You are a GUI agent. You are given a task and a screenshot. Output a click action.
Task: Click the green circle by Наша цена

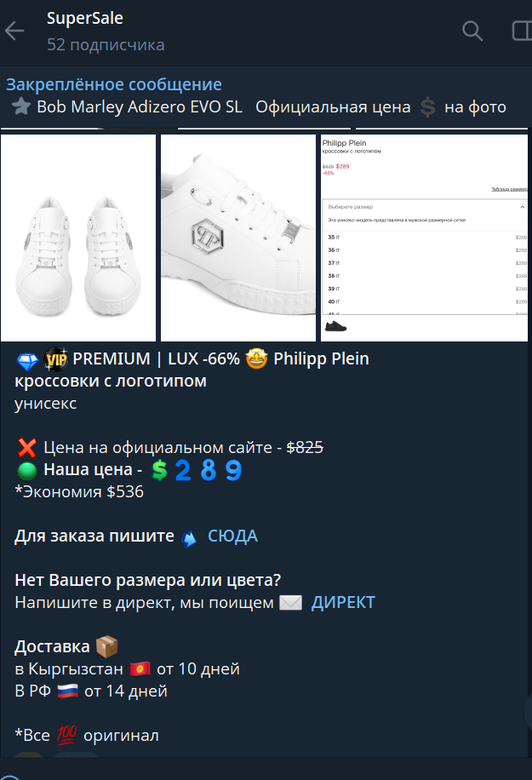(27, 470)
